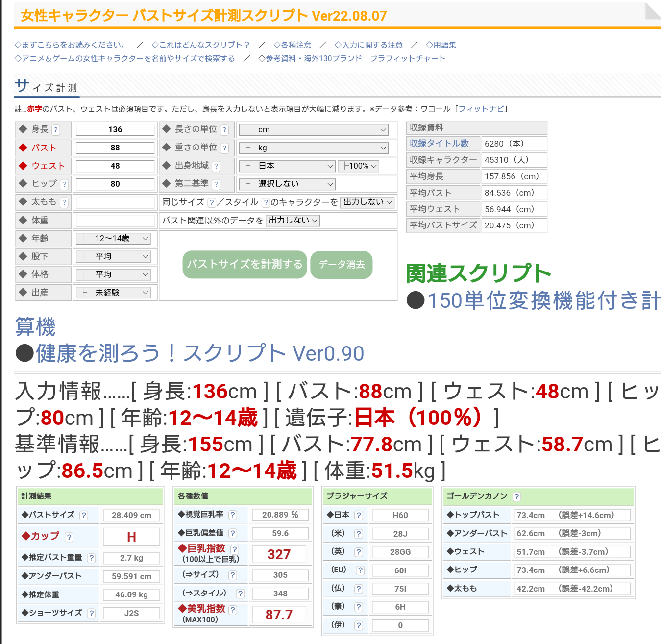
Task: Open the ◇用語集 navigation link
Action: click(441, 45)
